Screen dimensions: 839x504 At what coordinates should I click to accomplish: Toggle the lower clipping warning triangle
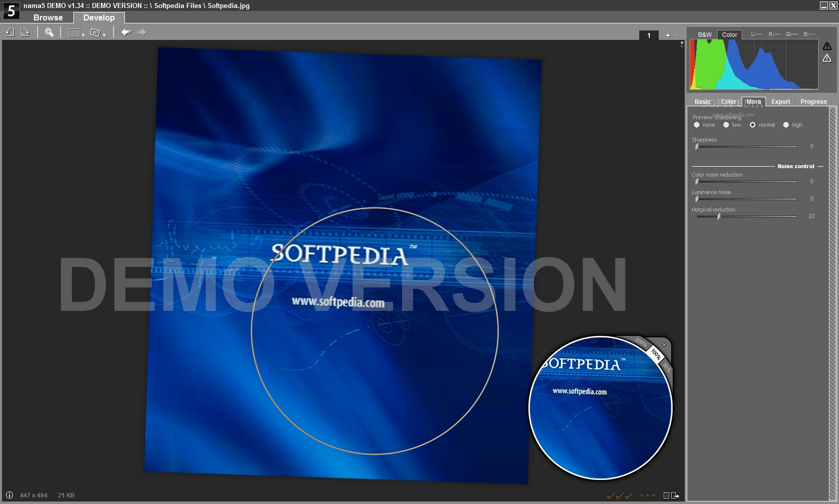pyautogui.click(x=827, y=58)
